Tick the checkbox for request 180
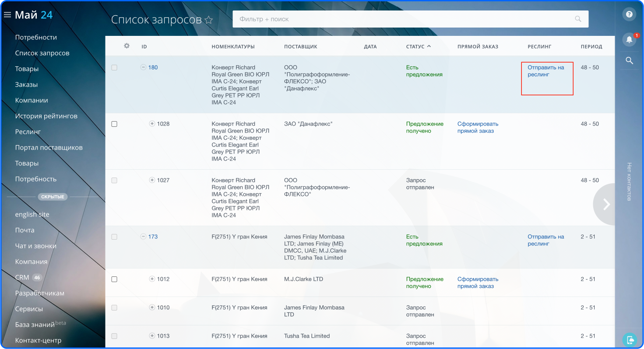Screen dimensions: 644x349 (114, 68)
